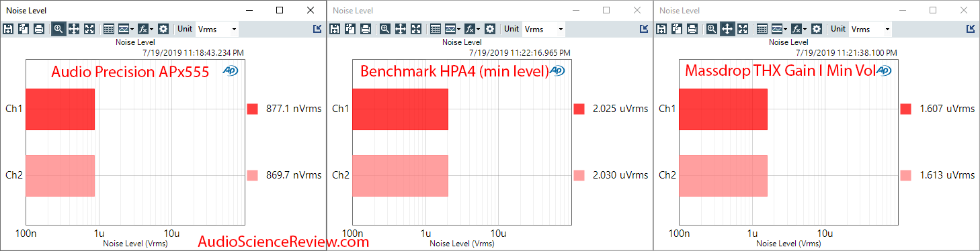Viewport: 980px width, 251px height.
Task: Dock the Audio Precision APx555 window
Action: [x=318, y=29]
